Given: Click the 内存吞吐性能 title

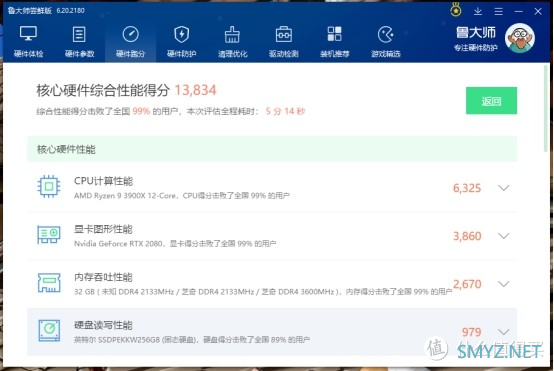Looking at the screenshot, I should click(x=103, y=277).
